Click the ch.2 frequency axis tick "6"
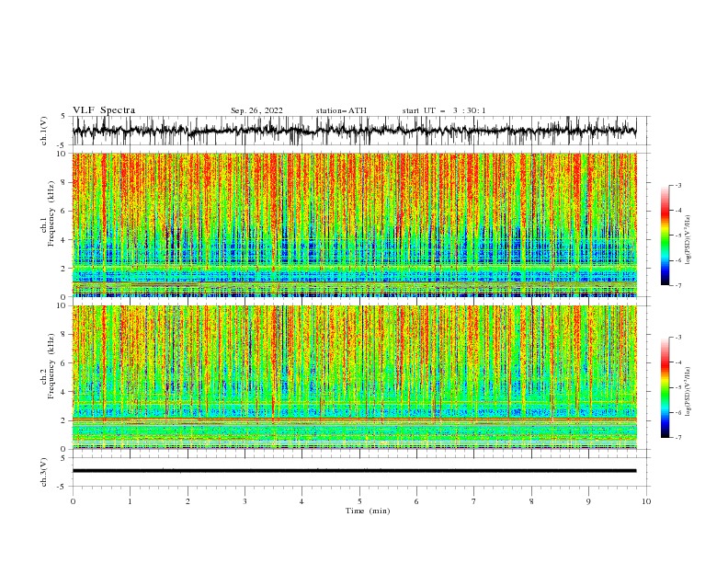This screenshot has height=563, width=728. pyautogui.click(x=63, y=363)
